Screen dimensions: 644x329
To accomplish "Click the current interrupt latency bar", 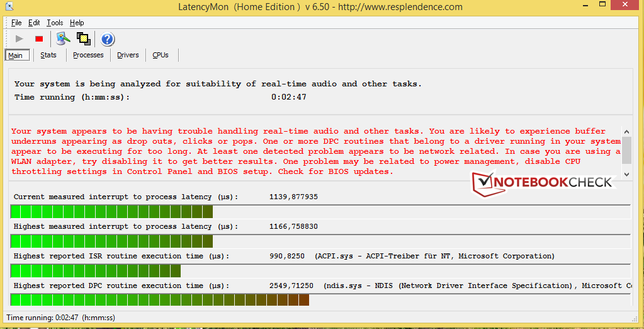I will (320, 212).
